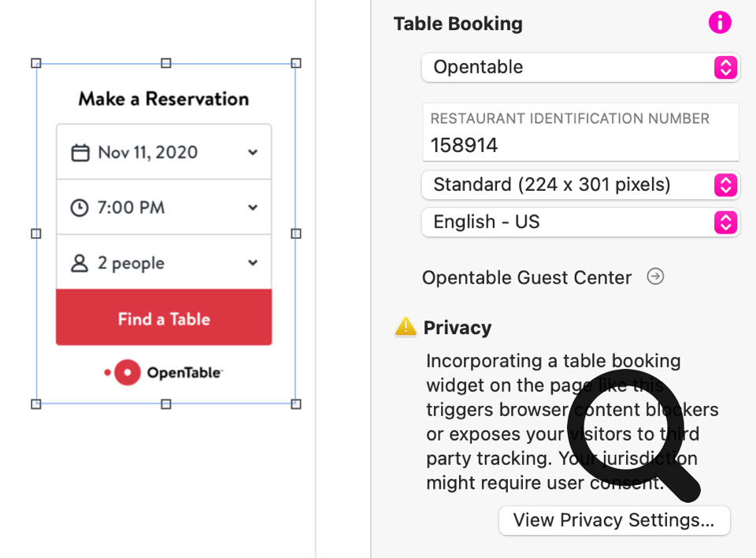Expand the 2 people party size chevron

pos(253,263)
